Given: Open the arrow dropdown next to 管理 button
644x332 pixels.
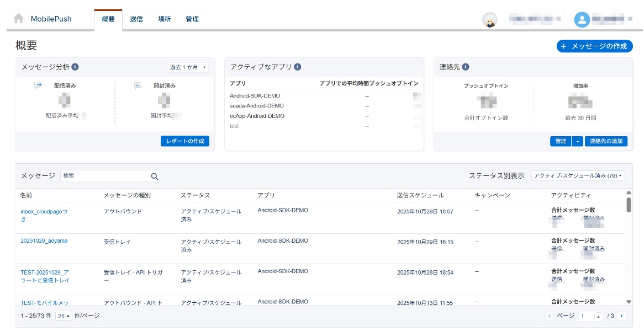Looking at the screenshot, I should pyautogui.click(x=577, y=141).
